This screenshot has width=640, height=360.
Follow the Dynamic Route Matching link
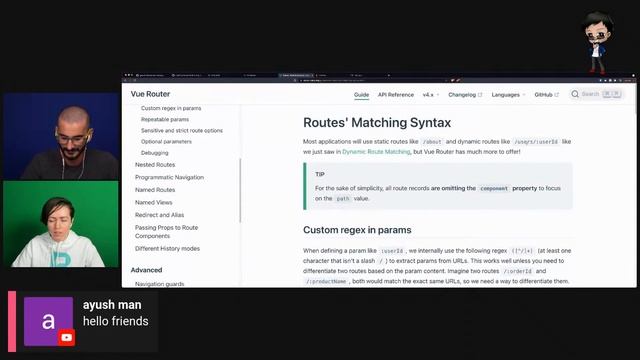(x=376, y=151)
